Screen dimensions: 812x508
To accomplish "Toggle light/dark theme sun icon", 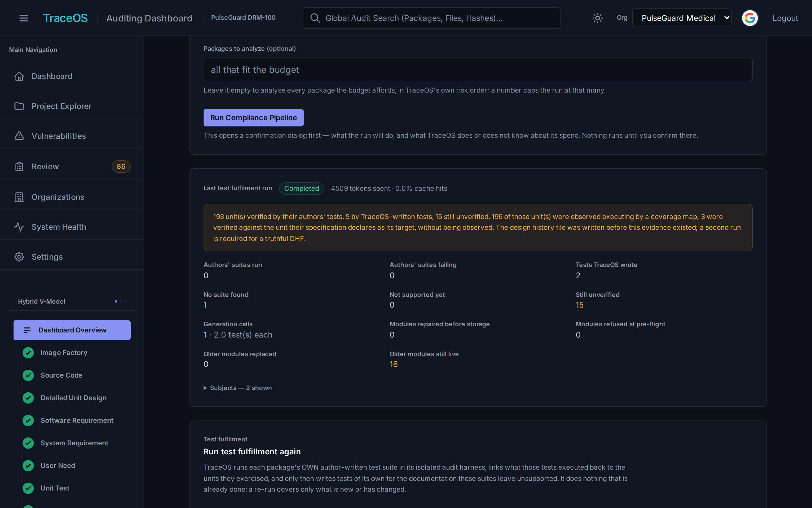I will pos(598,18).
